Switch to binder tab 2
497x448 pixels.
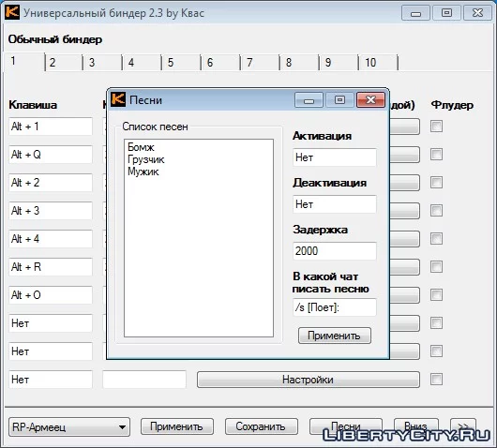pyautogui.click(x=64, y=63)
